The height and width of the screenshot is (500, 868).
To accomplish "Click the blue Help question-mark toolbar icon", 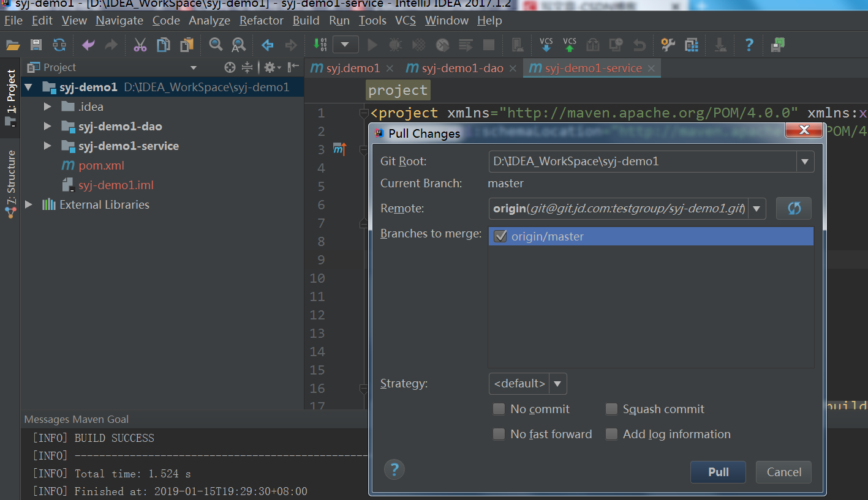I will click(749, 45).
